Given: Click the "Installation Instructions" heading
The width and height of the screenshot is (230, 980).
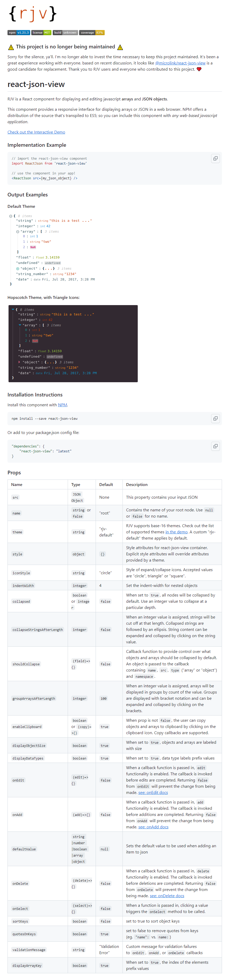Looking at the screenshot, I should [35, 395].
